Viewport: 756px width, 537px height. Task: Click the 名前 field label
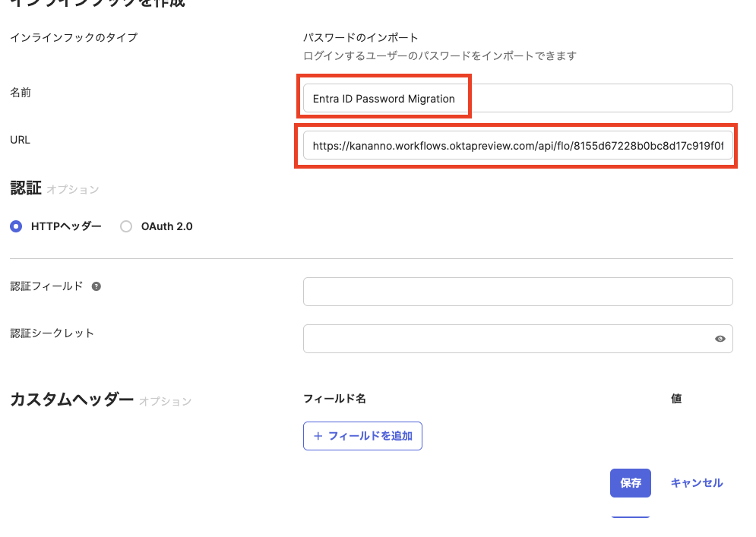[x=21, y=92]
